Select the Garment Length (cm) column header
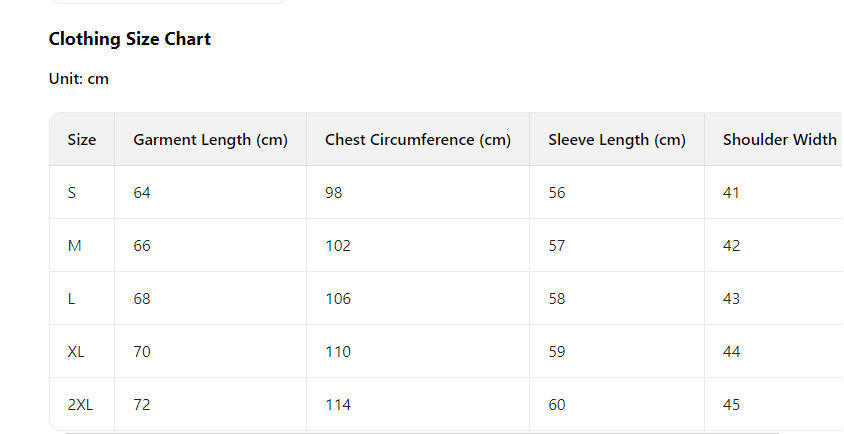 [x=210, y=140]
